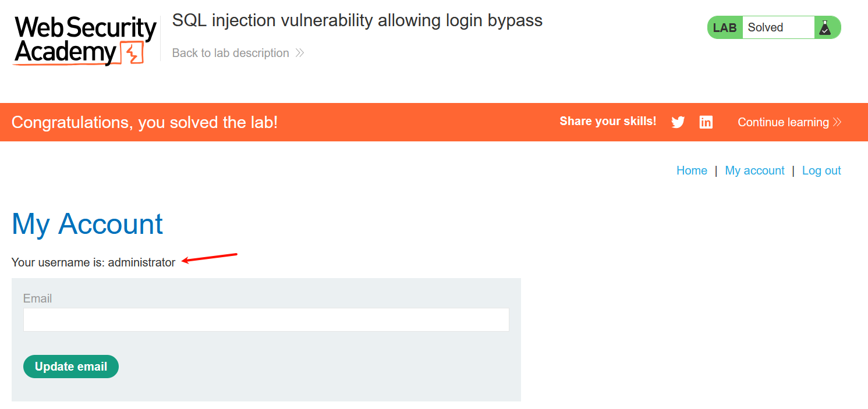Click the orange lightning bolt logo mark

(x=132, y=54)
